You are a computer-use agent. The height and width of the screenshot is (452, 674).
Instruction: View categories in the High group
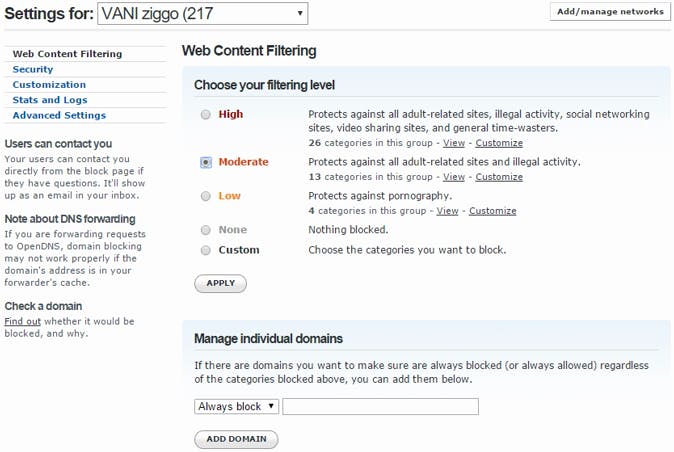pos(447,143)
